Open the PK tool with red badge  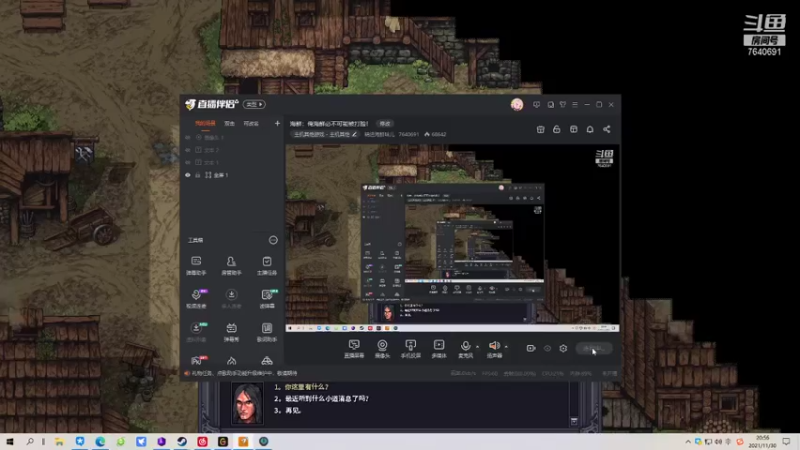click(x=197, y=361)
